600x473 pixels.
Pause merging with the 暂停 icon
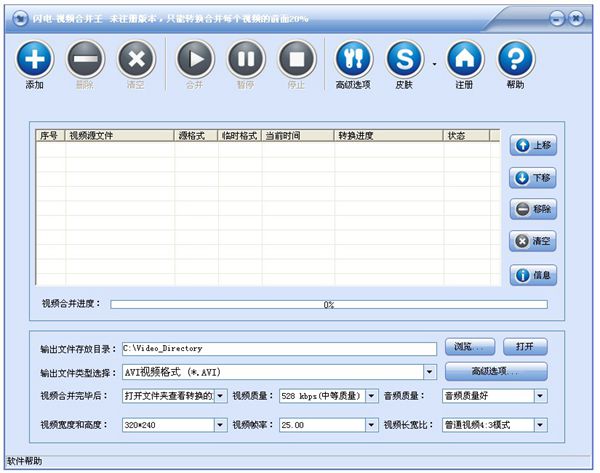point(246,59)
